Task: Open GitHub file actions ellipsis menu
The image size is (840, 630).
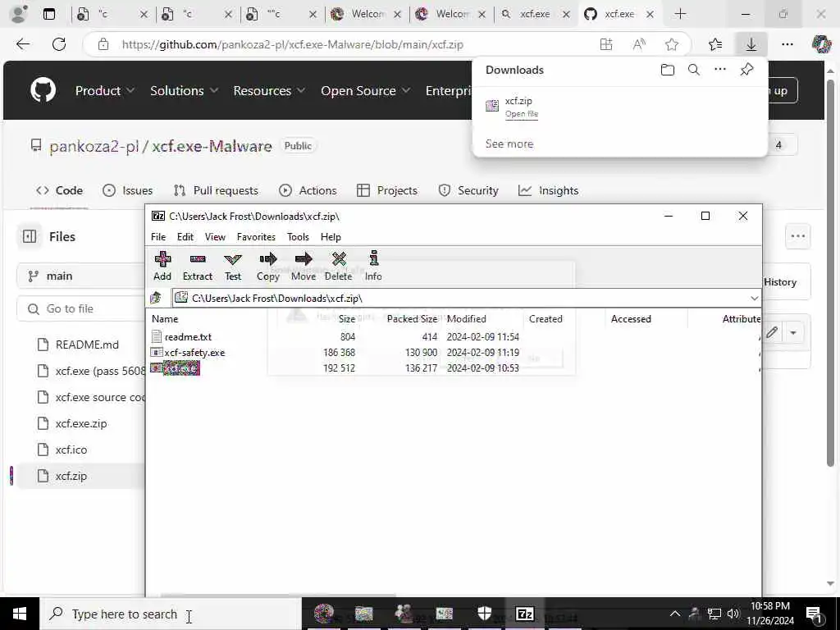Action: point(797,236)
